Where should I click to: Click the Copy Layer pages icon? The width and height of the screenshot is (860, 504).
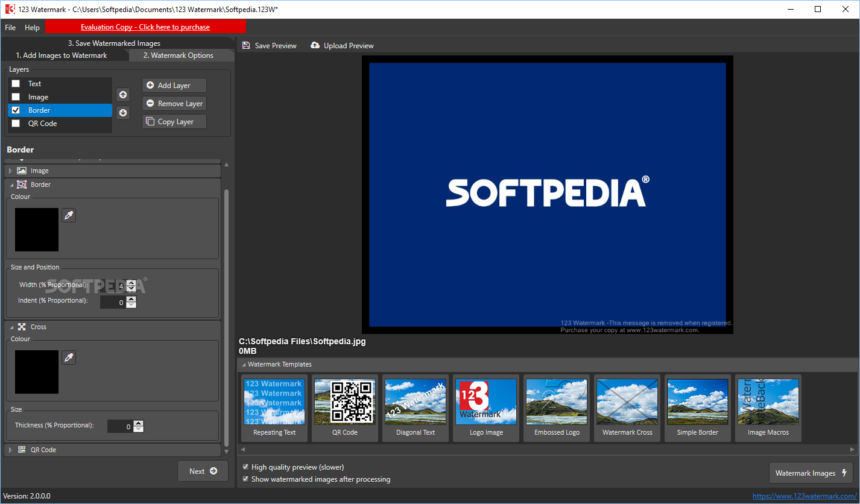click(x=150, y=121)
